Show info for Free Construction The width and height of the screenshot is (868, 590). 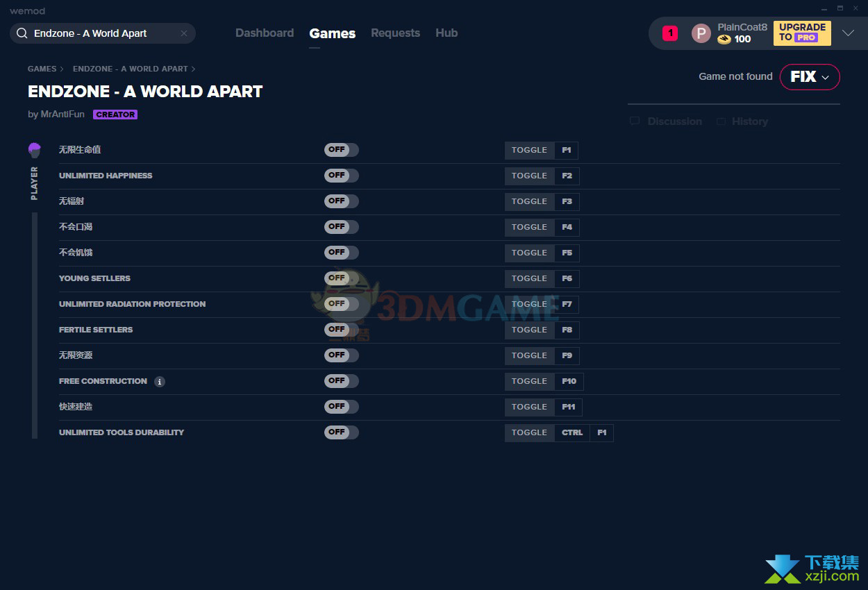click(160, 382)
